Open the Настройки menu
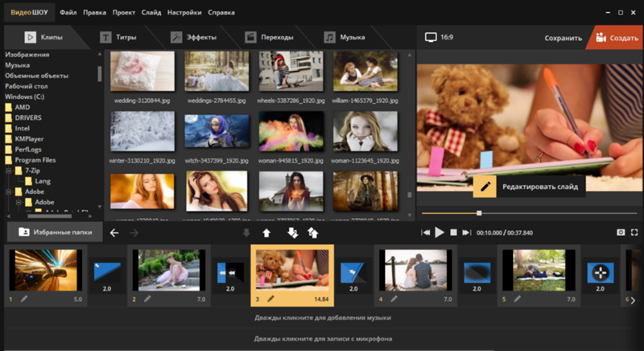This screenshot has height=351, width=644. click(x=185, y=14)
